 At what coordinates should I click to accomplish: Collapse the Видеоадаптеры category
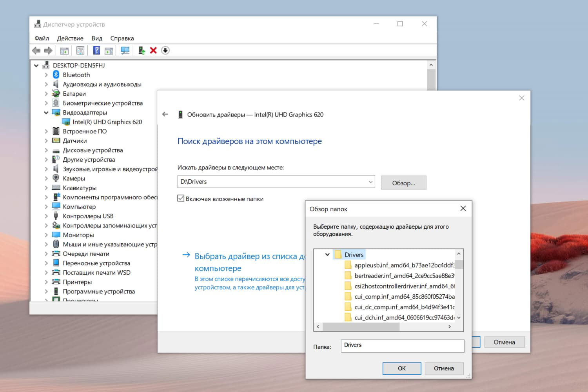tap(46, 113)
